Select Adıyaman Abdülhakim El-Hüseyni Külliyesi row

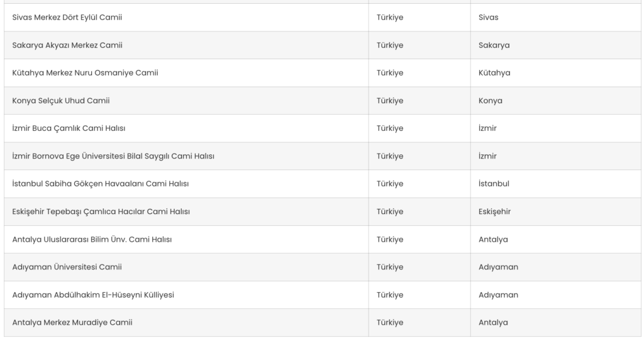point(323,295)
